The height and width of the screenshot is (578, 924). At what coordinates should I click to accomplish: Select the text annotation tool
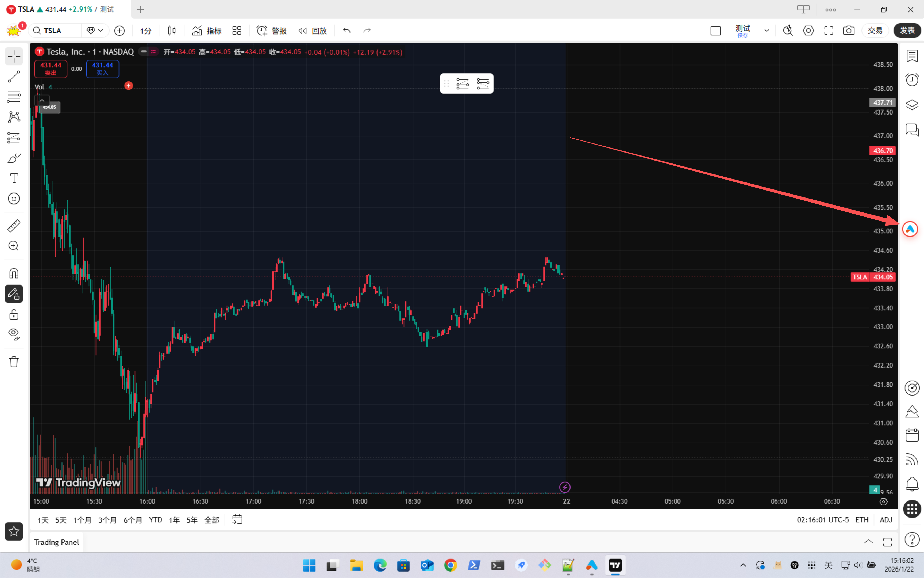click(14, 178)
